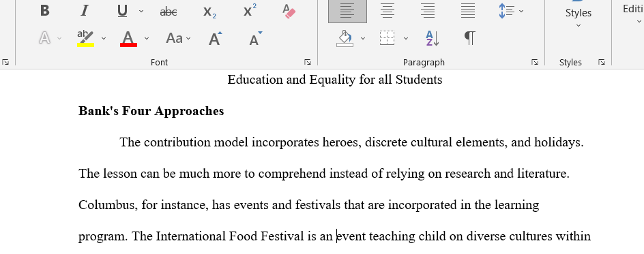Image resolution: width=644 pixels, height=254 pixels.
Task: Toggle Subscript formatting
Action: coord(209,12)
